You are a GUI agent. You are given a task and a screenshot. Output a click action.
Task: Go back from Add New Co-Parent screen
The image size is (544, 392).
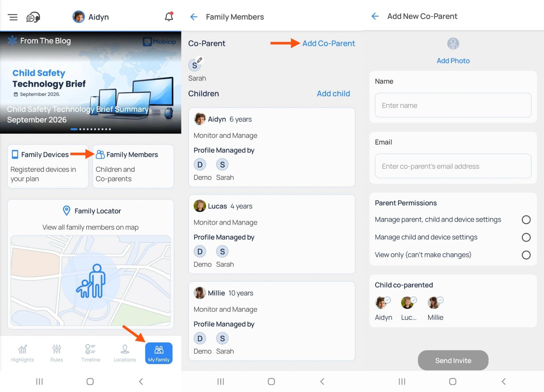[375, 16]
